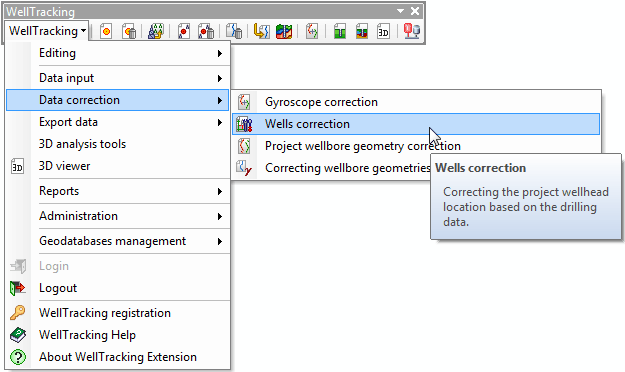Click the green book WellTracking Help icon
The width and height of the screenshot is (625, 372).
pyautogui.click(x=18, y=335)
